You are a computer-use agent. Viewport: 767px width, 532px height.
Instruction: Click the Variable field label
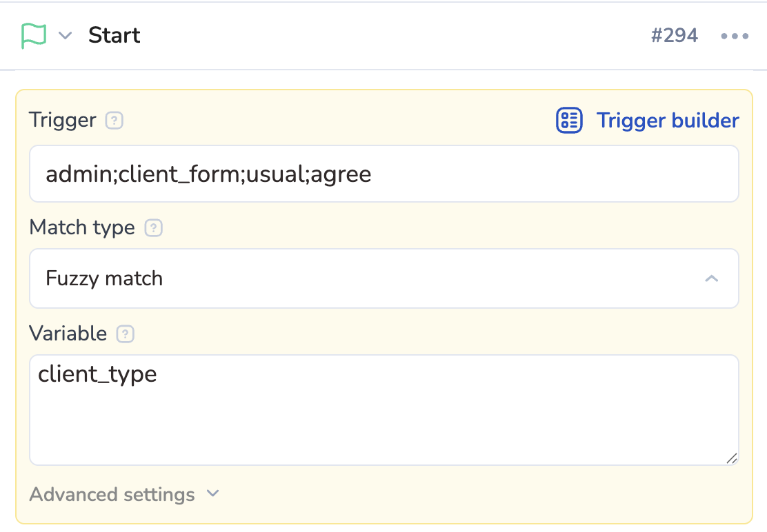tap(68, 334)
